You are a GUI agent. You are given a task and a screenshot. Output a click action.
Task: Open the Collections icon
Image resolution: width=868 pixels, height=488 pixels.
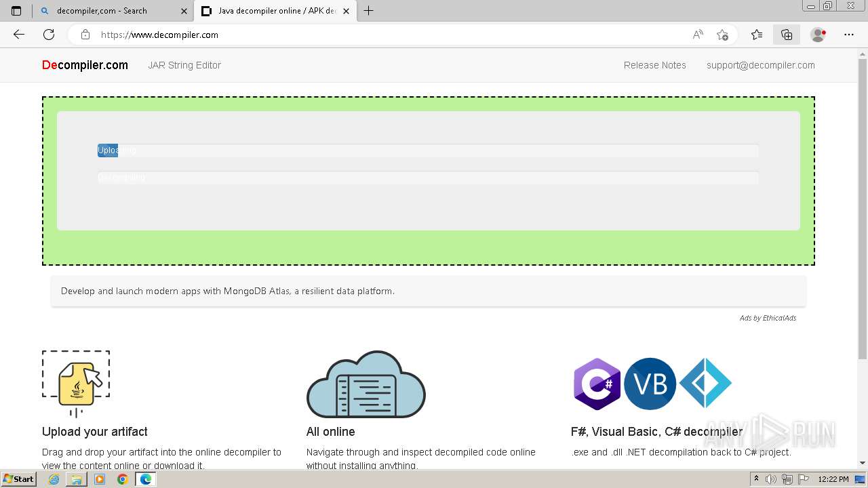(x=787, y=35)
